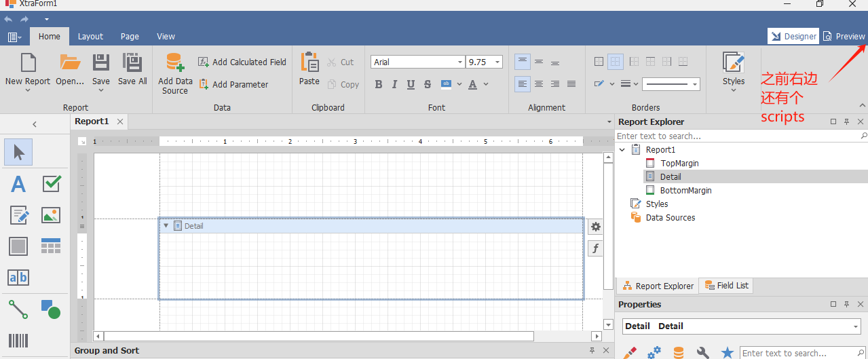Viewport: 868px width, 359px height.
Task: Click the Add Data Source icon
Action: pos(175,63)
